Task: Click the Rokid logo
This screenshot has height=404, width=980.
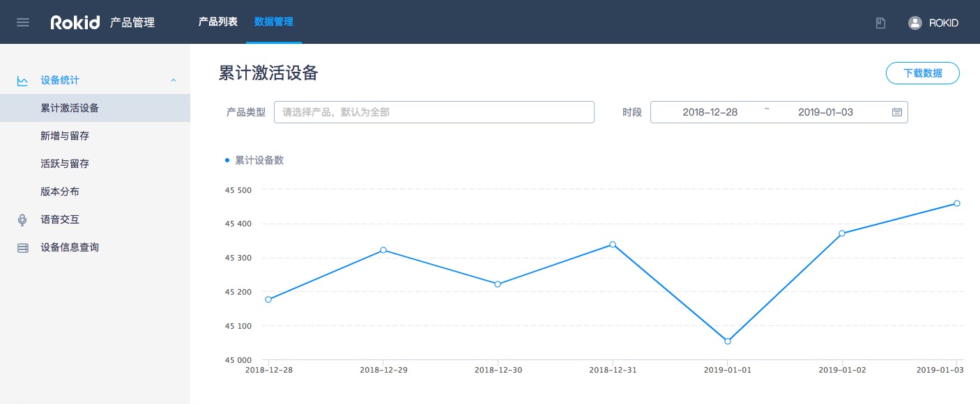Action: tap(75, 22)
